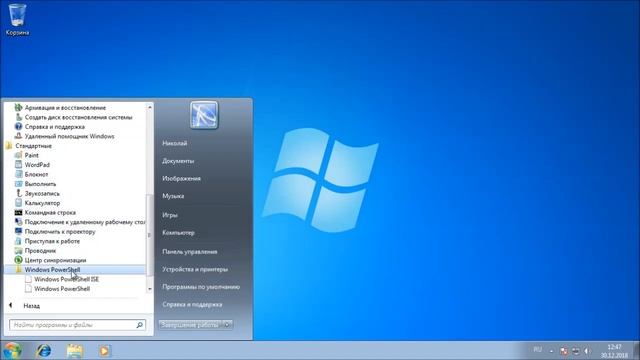Image resolution: width=640 pixels, height=360 pixels.
Task: Click the Архивация и восстановление icon
Action: [18, 107]
